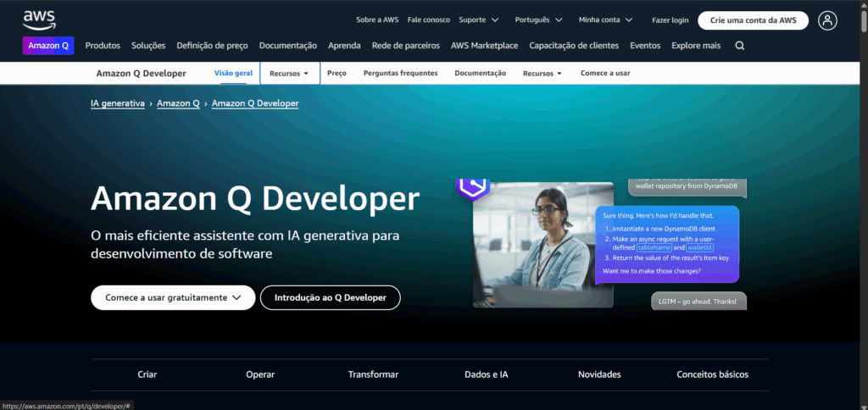Screen dimensions: 868x410
Task: Select the Visão geral tab
Action: 233,73
